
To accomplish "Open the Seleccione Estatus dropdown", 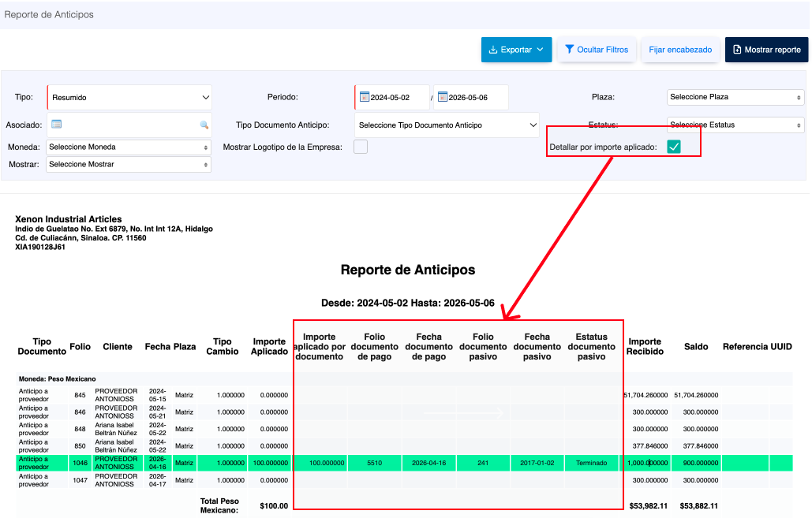I will pos(735,125).
